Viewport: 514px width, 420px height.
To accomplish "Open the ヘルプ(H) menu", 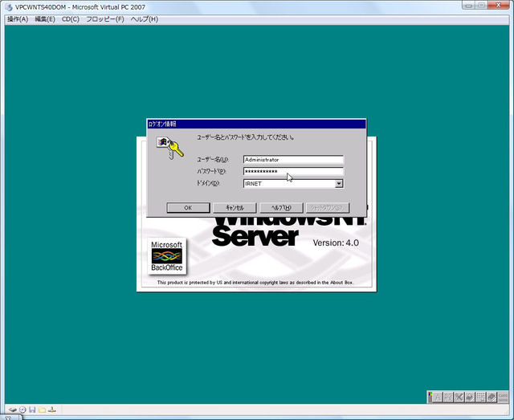I will tap(145, 19).
